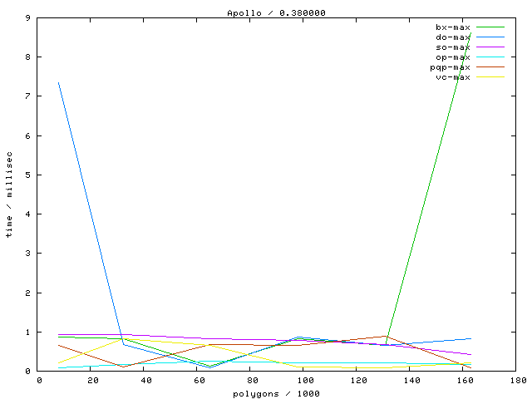Click the chart title "Apollo / 0.380000"
Screen dimensions: 532x399
click(x=266, y=13)
